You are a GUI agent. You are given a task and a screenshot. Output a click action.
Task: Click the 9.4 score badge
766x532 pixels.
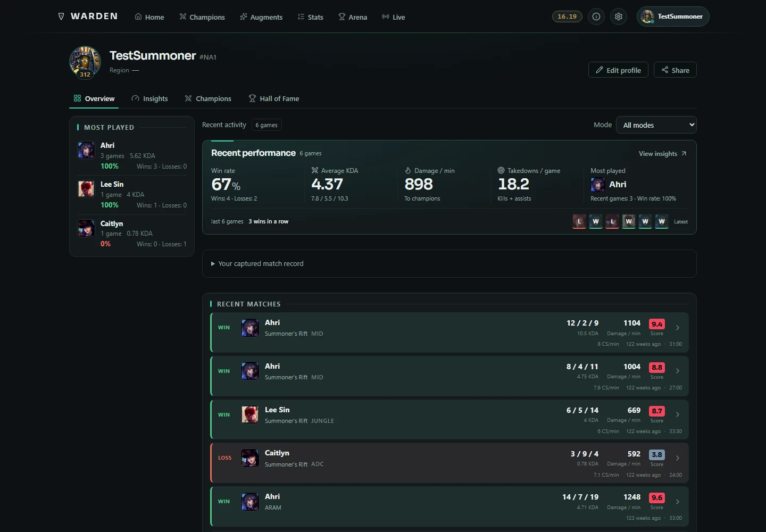(x=657, y=324)
